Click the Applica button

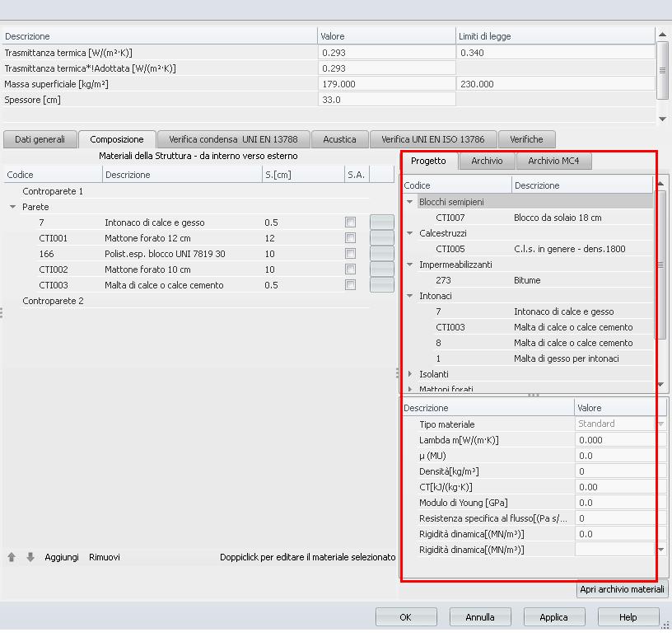(553, 617)
